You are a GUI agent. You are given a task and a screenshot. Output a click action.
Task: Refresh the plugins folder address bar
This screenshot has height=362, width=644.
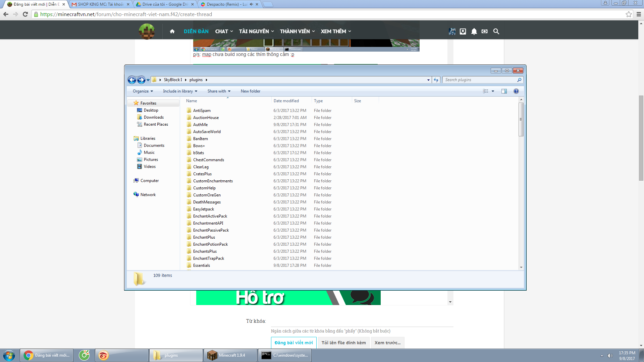436,80
